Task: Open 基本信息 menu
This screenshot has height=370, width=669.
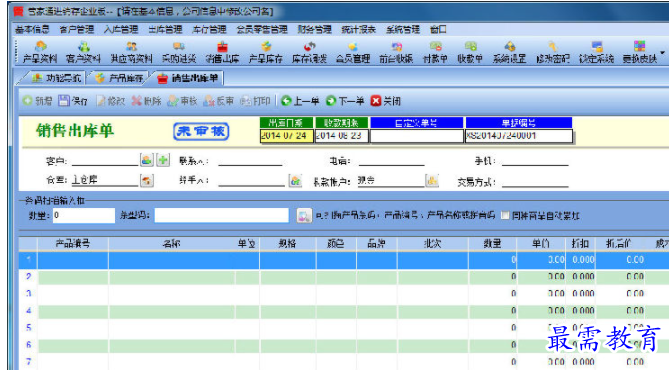Action: pos(32,29)
